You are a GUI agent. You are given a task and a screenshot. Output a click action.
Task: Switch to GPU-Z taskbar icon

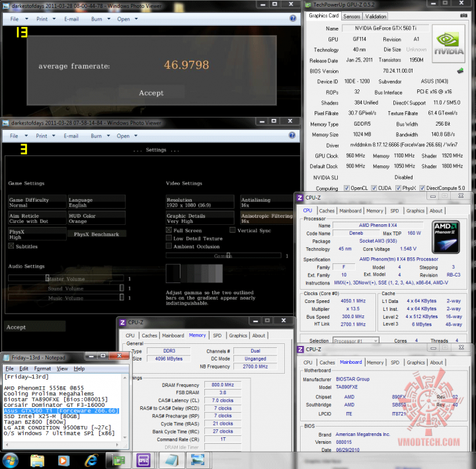coord(118,461)
